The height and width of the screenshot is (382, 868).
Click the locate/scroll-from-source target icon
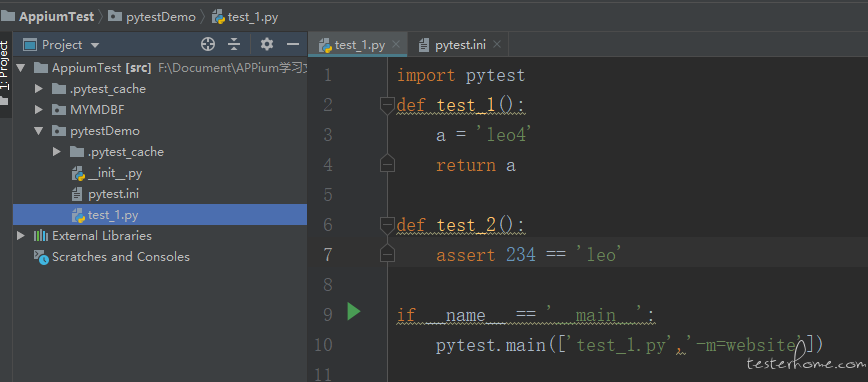[208, 44]
